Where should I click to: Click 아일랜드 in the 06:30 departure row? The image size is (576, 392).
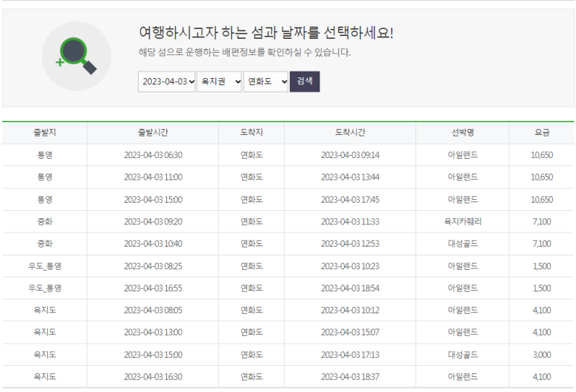(463, 155)
